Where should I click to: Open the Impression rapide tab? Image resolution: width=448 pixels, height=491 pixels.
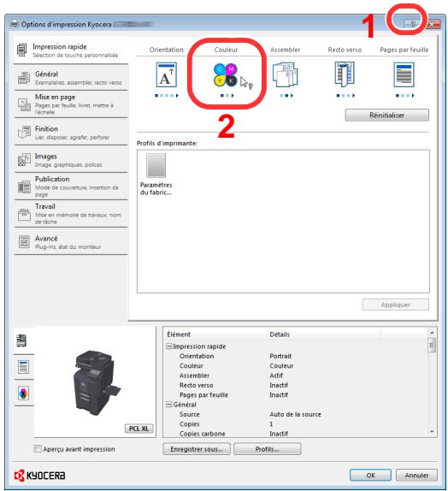(71, 50)
